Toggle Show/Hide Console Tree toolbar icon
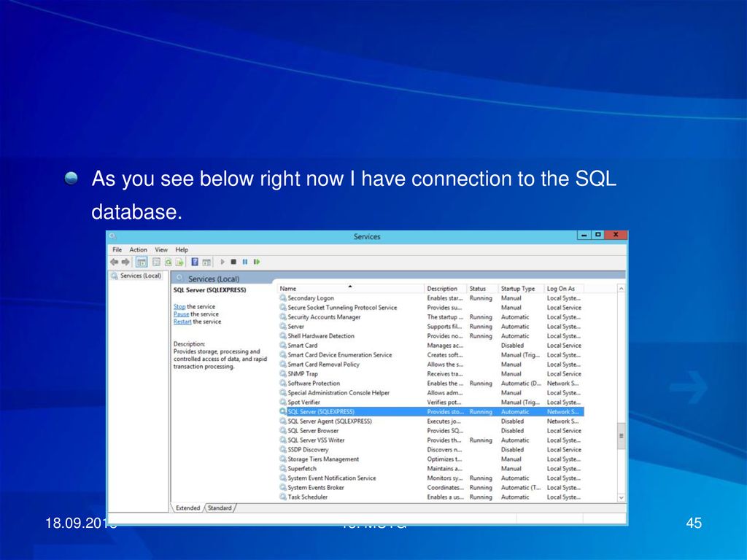The image size is (747, 560). tap(142, 262)
